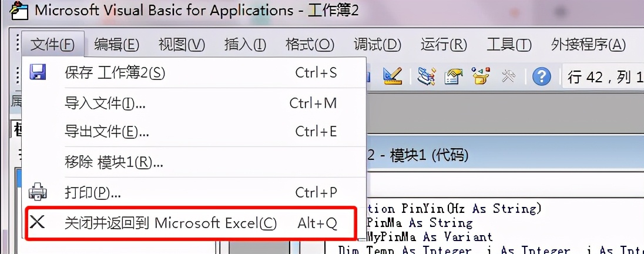Open the 插入(I) menu
The image size is (644, 254).
point(245,44)
